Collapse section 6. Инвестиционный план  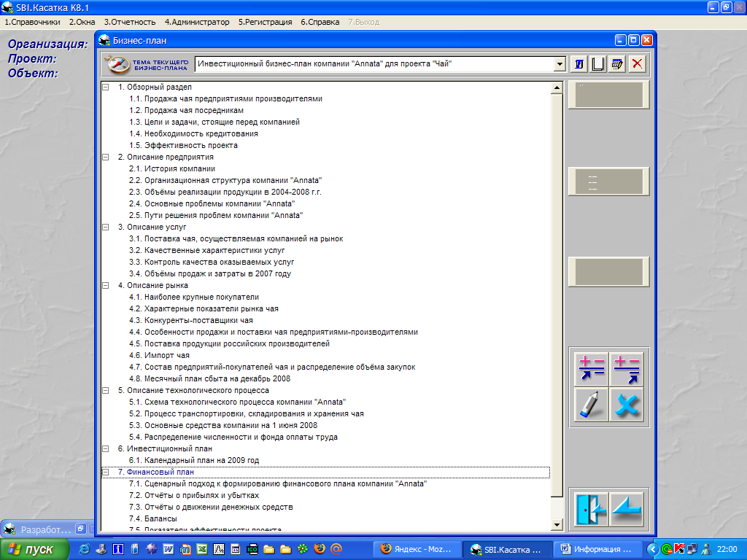coord(106,448)
